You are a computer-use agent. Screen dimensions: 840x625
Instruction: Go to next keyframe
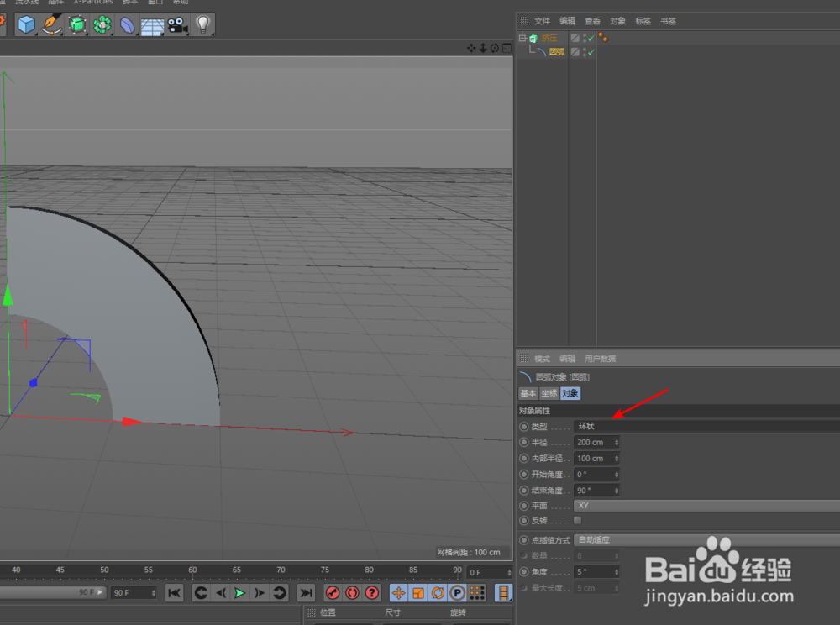[279, 593]
